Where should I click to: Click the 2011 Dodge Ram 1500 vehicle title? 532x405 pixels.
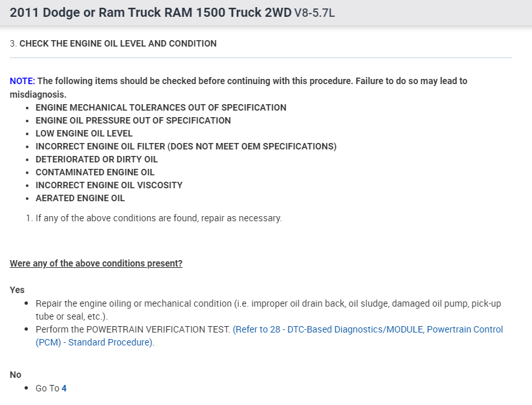[x=150, y=12]
